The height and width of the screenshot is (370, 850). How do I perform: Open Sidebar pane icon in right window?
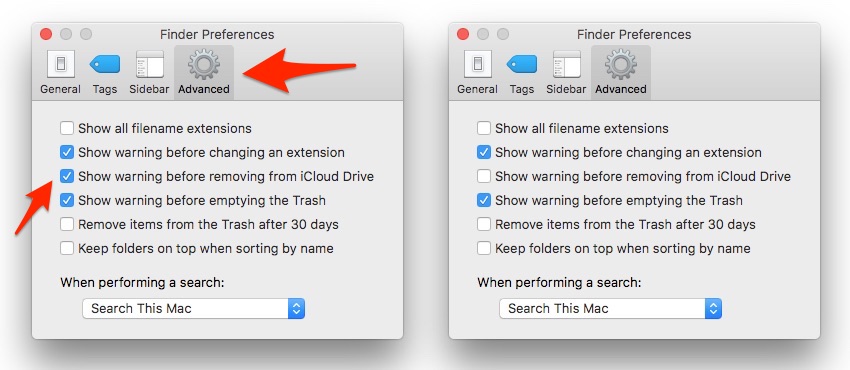566,64
